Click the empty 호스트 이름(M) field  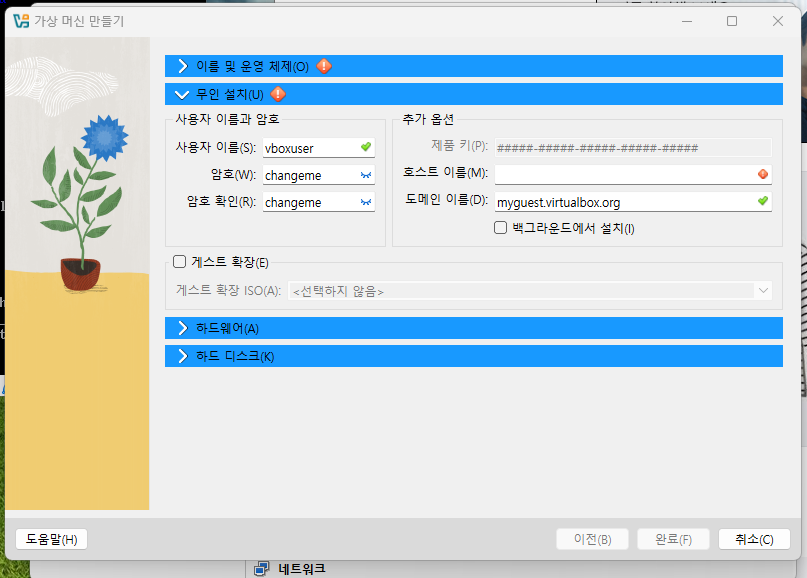click(633, 174)
